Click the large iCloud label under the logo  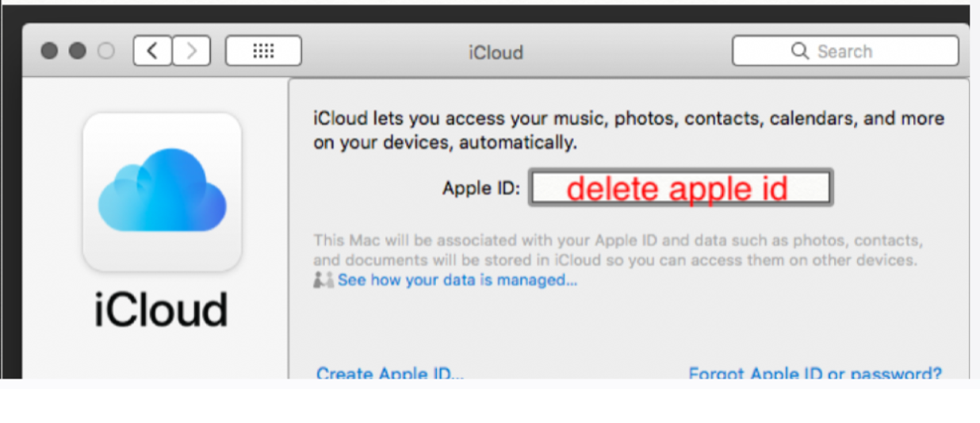[162, 310]
